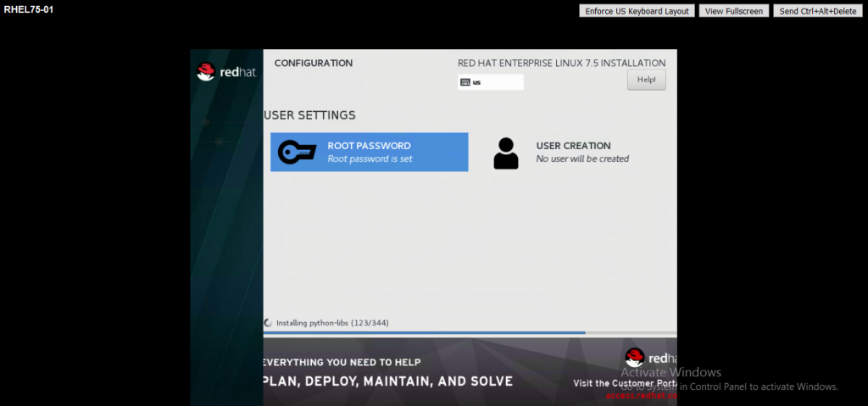Click the 'RHEL75-01' console title
Image resolution: width=868 pixels, height=406 pixels.
point(29,9)
